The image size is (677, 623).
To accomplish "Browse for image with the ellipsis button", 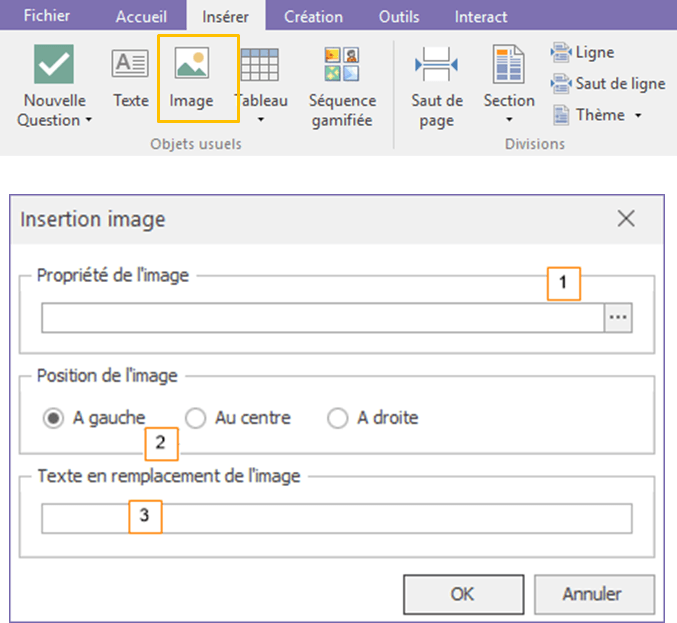I will point(618,318).
